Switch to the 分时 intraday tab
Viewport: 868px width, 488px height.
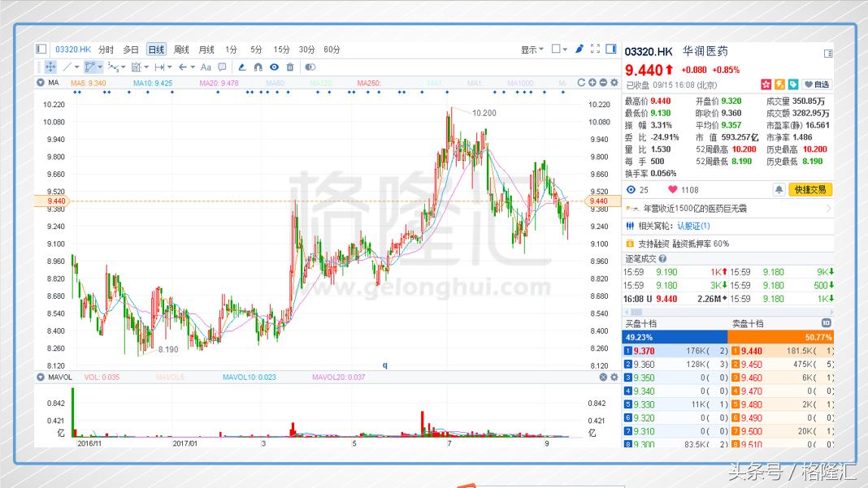tap(106, 50)
